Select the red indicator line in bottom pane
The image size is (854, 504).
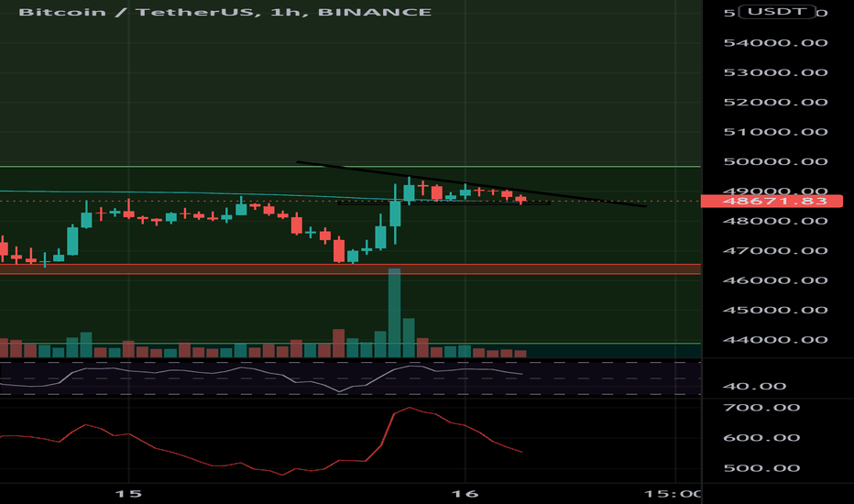click(261, 442)
